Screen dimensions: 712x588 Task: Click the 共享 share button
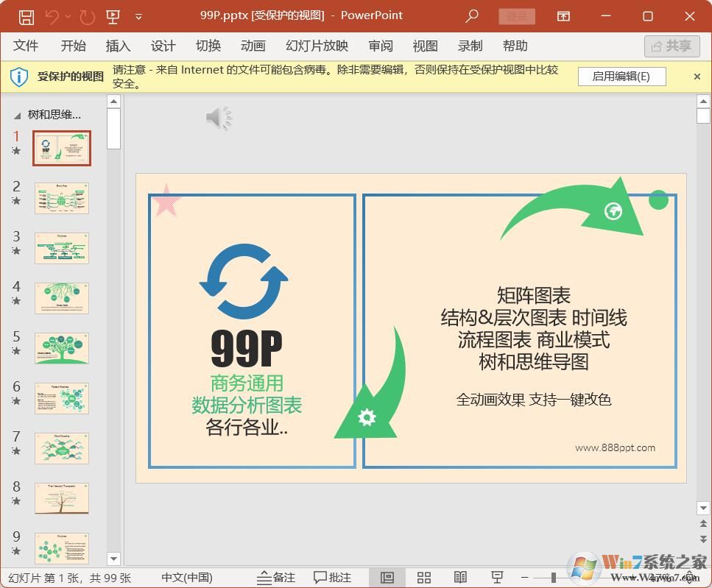(x=672, y=46)
